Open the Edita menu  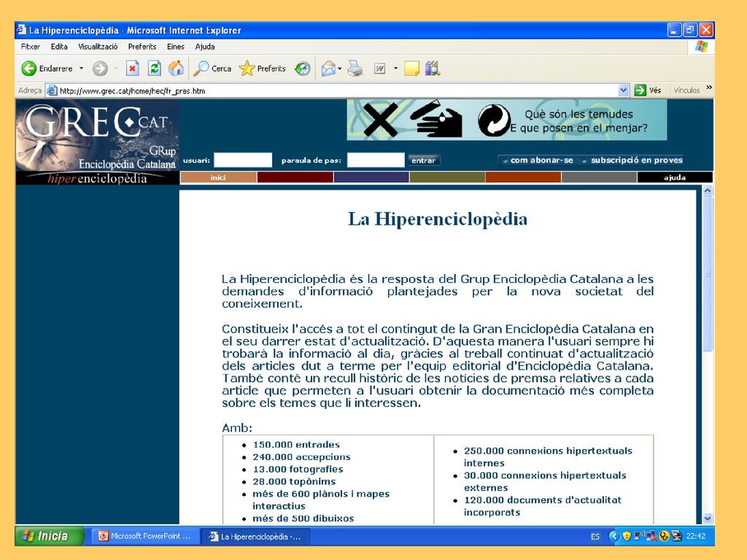[59, 47]
